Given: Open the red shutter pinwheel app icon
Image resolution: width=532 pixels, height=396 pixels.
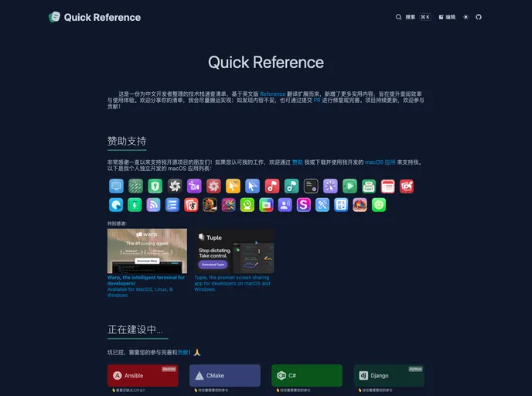Looking at the screenshot, I should coord(213,186).
